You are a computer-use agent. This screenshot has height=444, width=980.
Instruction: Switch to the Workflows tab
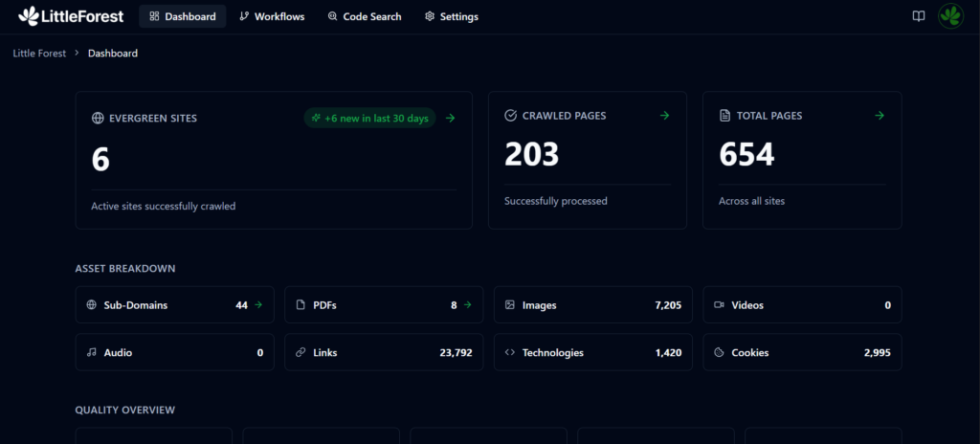(271, 16)
